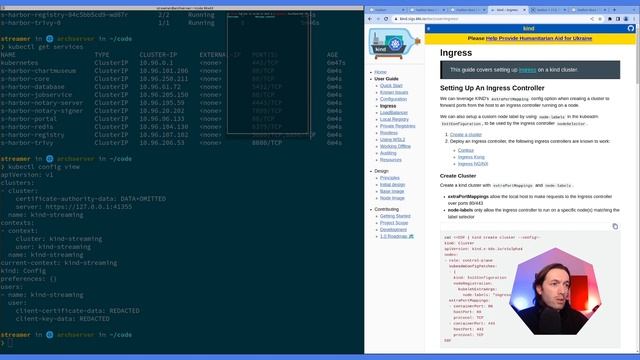Viewport: 640px width, 360px height.
Task: Bookmark this page with the star icon
Action: [600, 19]
